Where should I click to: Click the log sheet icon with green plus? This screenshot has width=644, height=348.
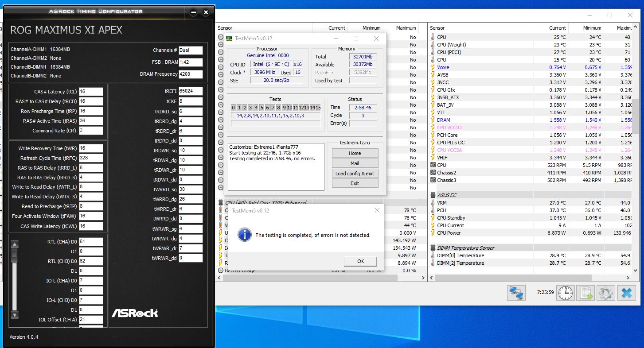[586, 293]
